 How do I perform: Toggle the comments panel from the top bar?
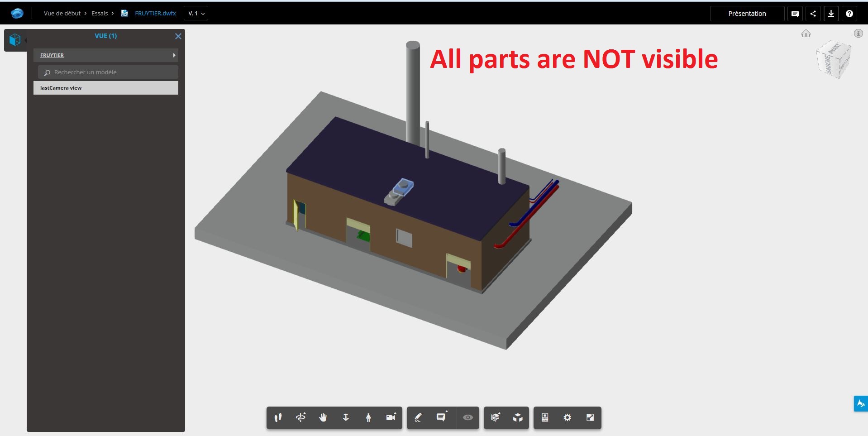(x=795, y=13)
